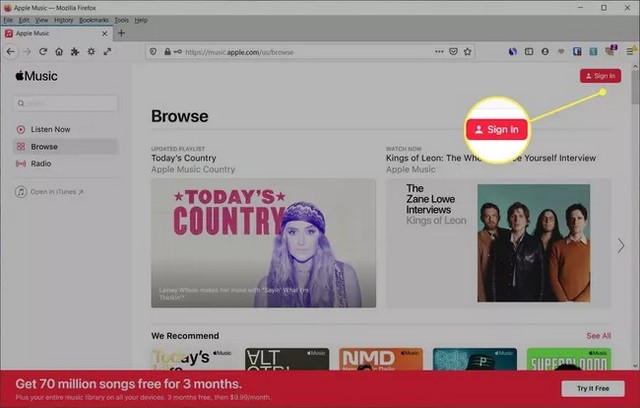Open the See All recommendations link

[598, 336]
